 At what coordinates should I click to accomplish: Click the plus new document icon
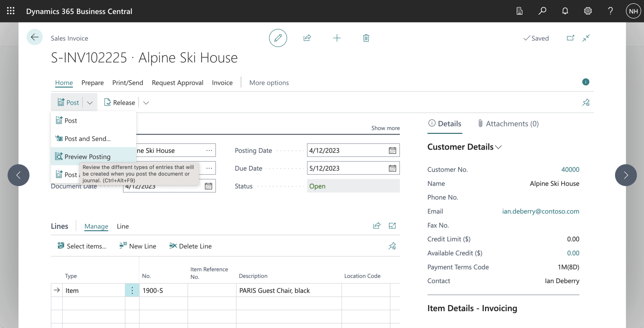(x=337, y=38)
